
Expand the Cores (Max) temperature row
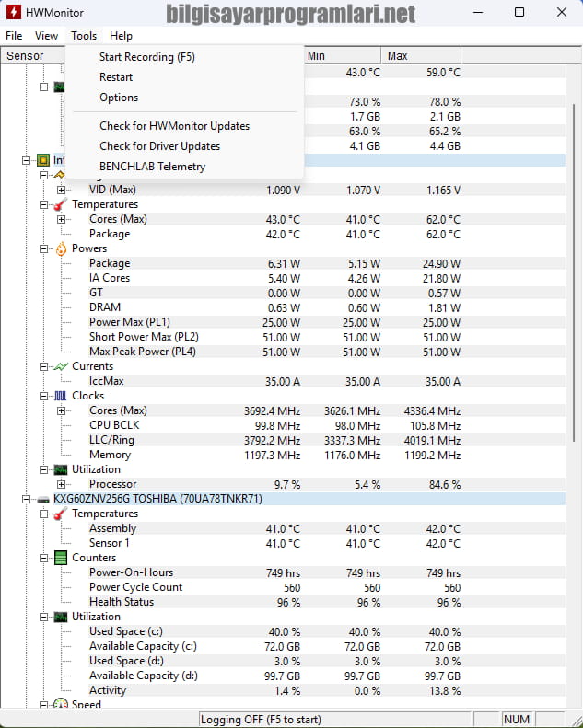61,219
